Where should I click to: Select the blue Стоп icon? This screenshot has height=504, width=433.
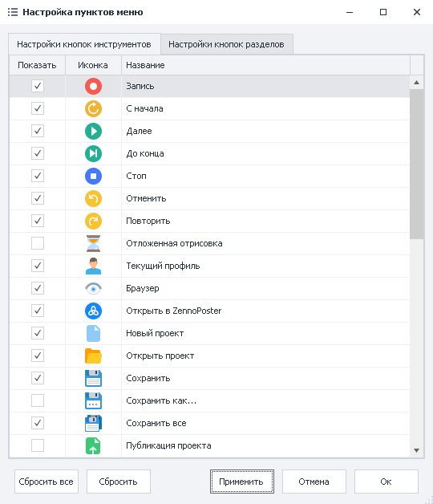pos(93,176)
